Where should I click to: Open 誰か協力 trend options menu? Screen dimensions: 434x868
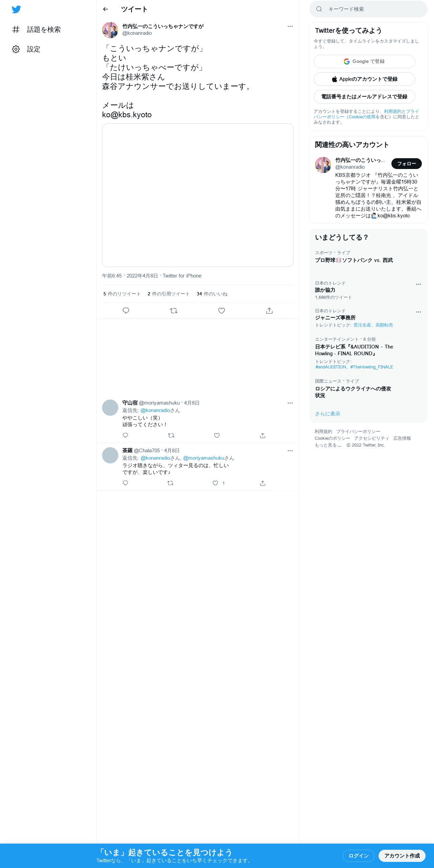click(x=418, y=284)
